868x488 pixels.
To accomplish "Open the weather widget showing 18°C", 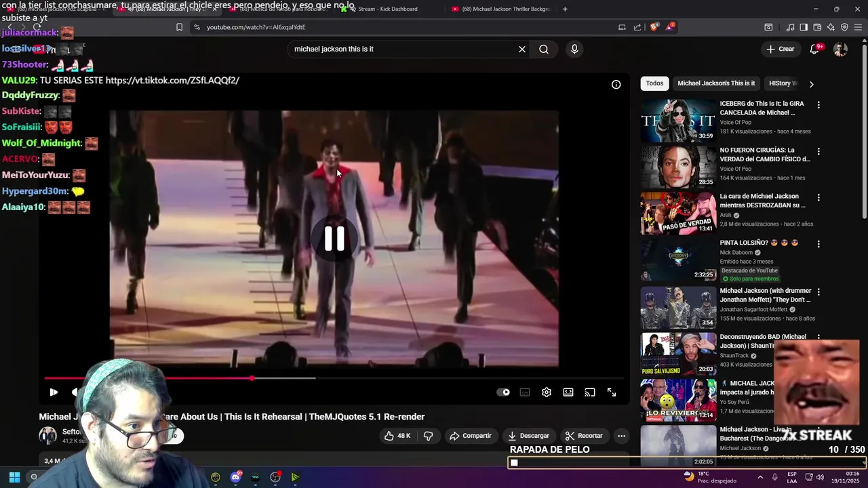I will tap(709, 477).
